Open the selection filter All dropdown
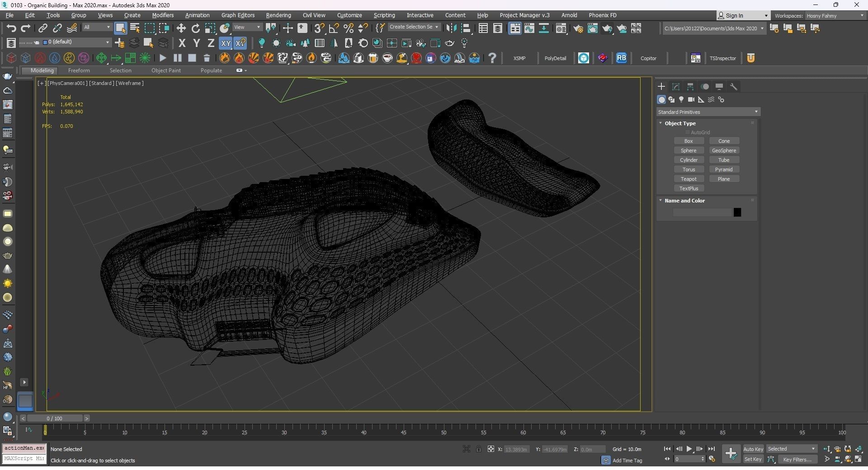 97,27
